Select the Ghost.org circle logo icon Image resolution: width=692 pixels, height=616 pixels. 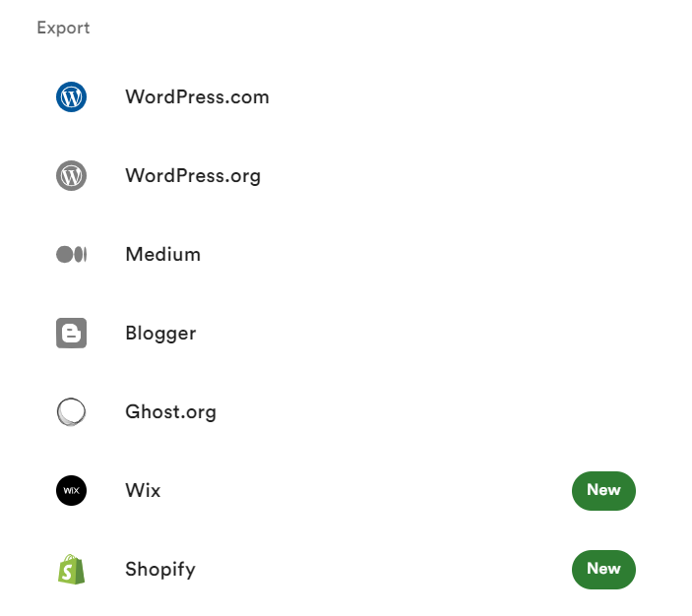coord(71,412)
